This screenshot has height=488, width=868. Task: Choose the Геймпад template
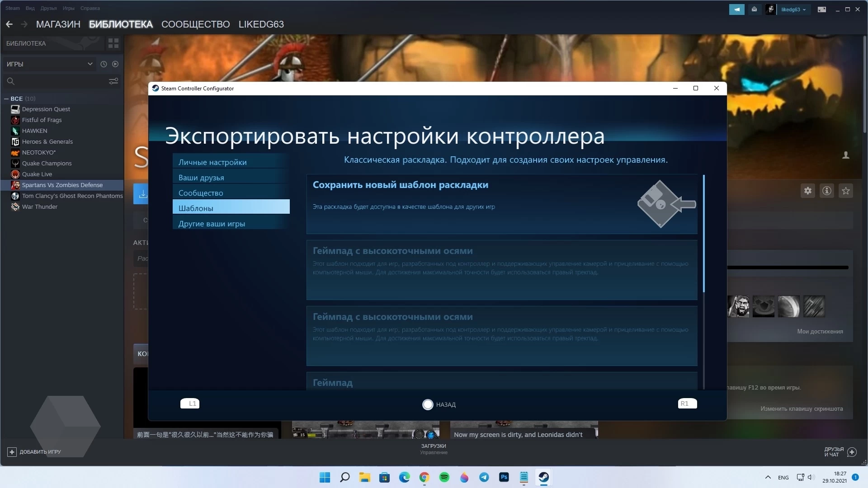coord(502,381)
